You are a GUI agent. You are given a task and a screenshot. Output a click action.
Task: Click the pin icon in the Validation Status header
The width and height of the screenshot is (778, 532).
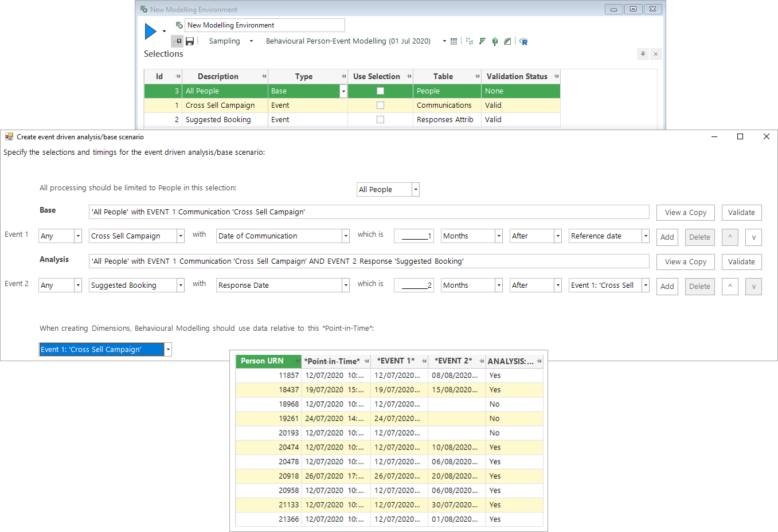[556, 76]
